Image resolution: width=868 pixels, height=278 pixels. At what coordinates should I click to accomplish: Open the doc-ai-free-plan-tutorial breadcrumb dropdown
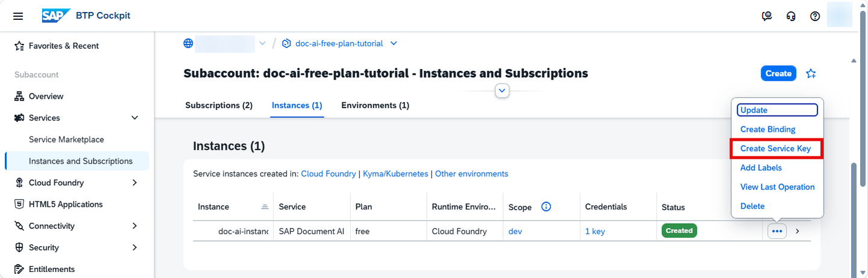pyautogui.click(x=394, y=43)
